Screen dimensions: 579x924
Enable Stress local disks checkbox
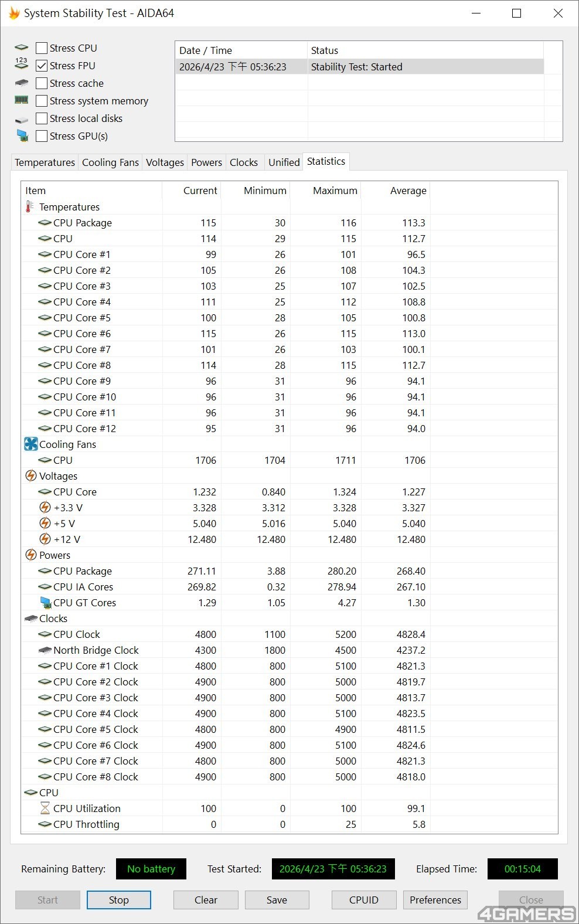pos(42,118)
